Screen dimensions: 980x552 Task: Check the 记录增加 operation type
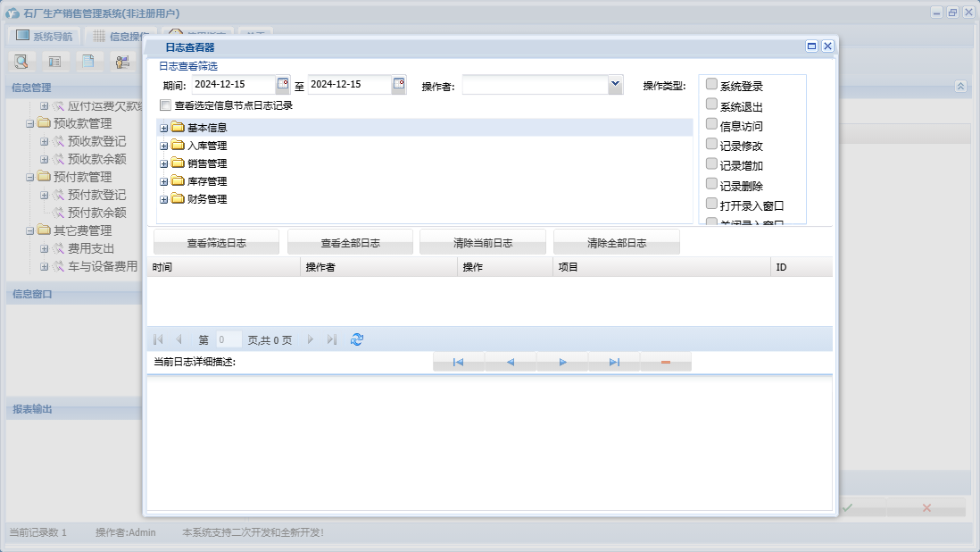point(711,163)
